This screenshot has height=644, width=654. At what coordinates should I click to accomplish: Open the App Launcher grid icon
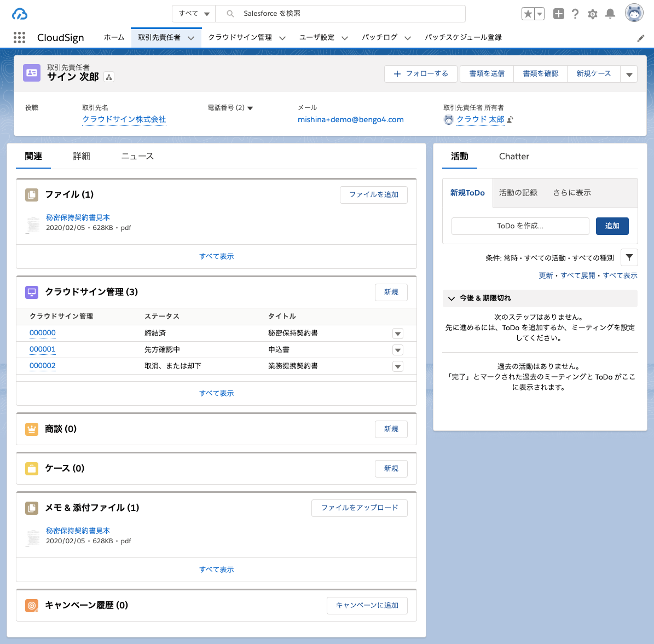[19, 37]
